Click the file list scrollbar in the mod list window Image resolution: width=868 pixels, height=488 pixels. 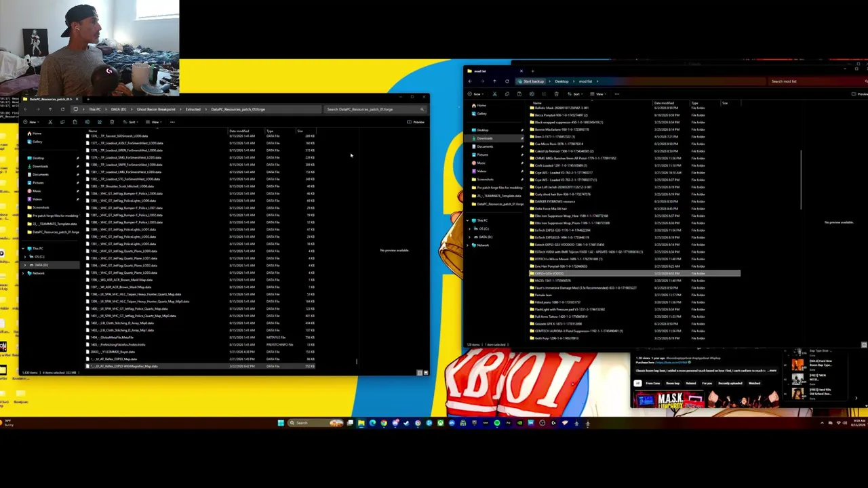pos(802,180)
